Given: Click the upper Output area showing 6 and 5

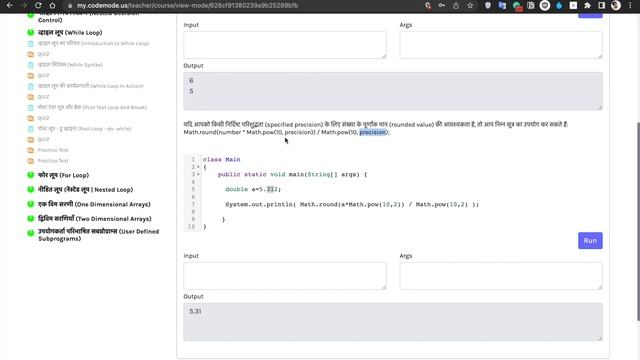Looking at the screenshot, I should pyautogui.click(x=393, y=91).
